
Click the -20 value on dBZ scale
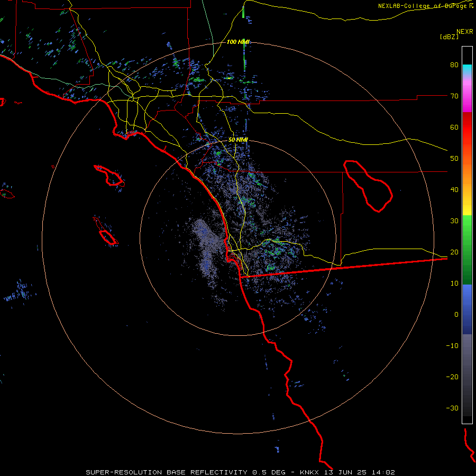[x=452, y=377]
